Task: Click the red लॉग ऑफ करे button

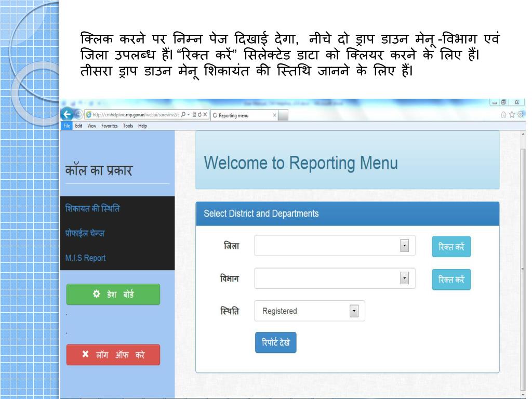Action: click(x=113, y=355)
